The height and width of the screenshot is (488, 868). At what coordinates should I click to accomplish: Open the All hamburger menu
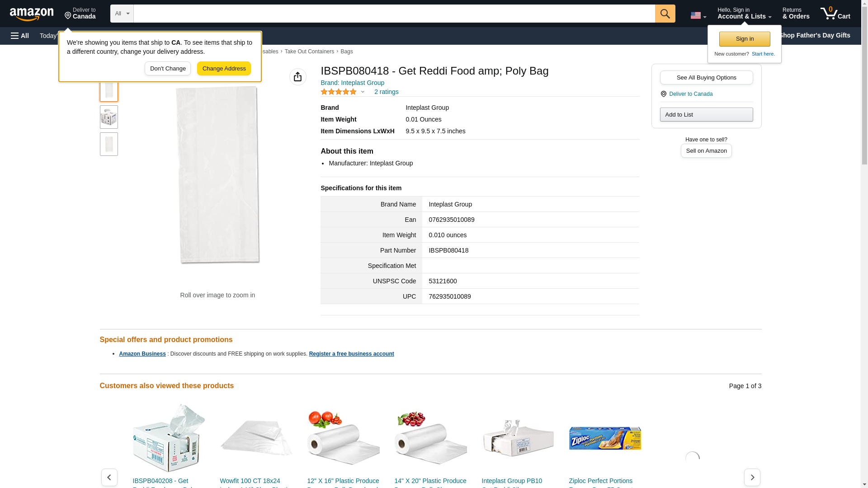click(x=20, y=36)
